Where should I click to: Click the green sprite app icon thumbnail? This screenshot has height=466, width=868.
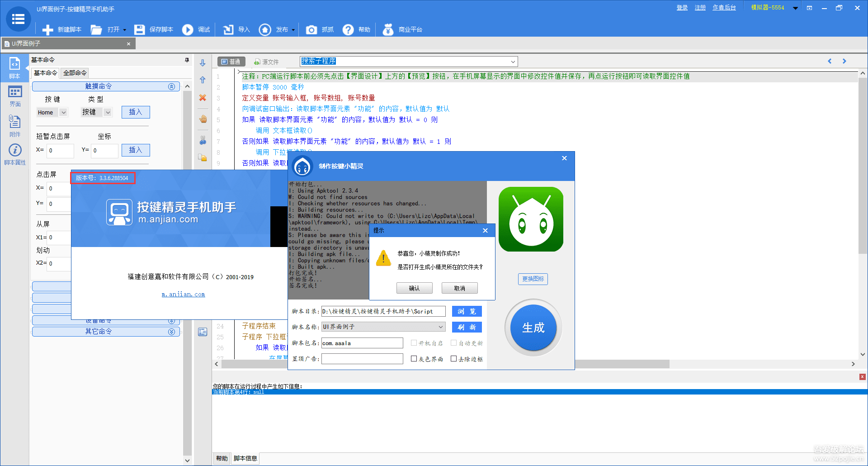pyautogui.click(x=531, y=219)
